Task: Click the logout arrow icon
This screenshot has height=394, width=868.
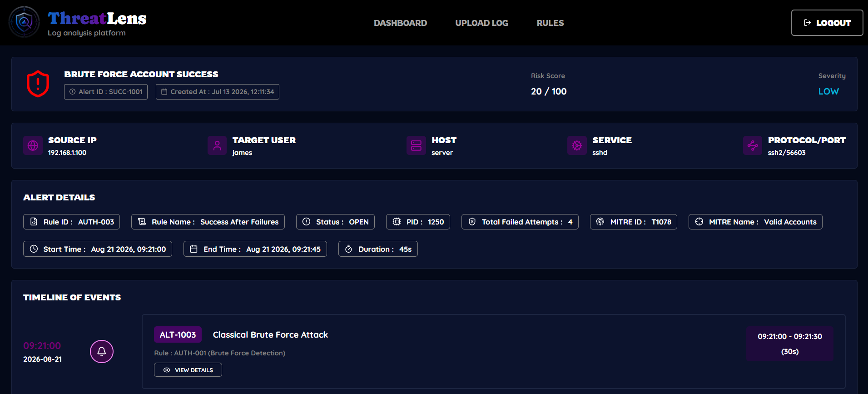Action: click(807, 23)
